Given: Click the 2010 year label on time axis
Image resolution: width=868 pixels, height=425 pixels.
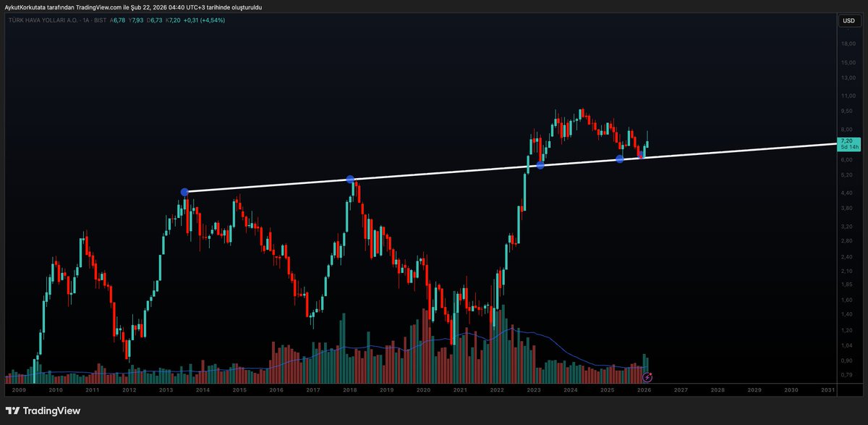Looking at the screenshot, I should pyautogui.click(x=55, y=390).
